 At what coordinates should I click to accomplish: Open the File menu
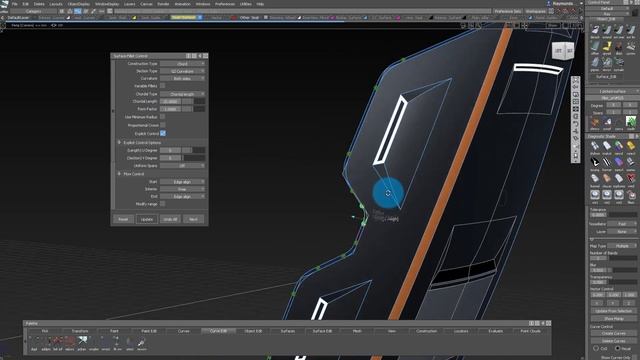[x=15, y=4]
